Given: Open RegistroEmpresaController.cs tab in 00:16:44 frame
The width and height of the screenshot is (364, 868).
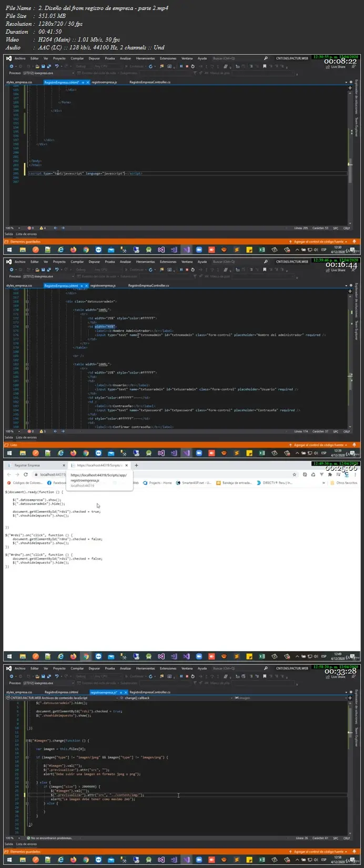Looking at the screenshot, I should click(149, 285).
